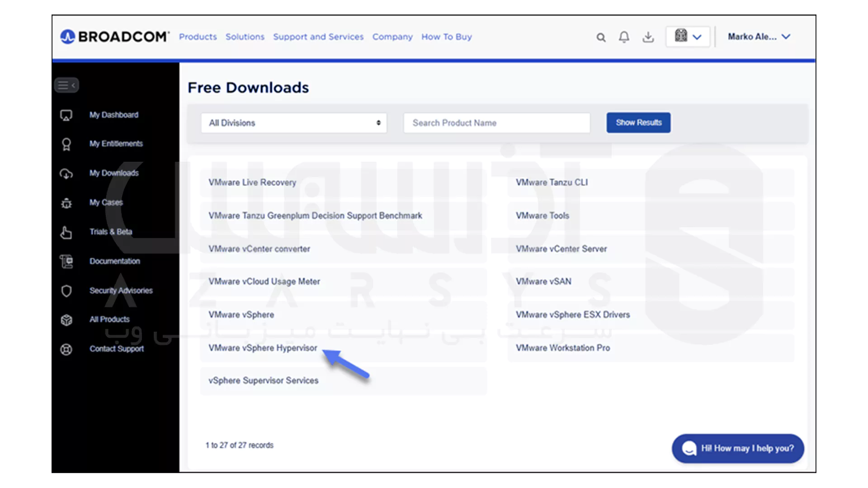Viewport: 868px width, 488px height.
Task: Click the Show Results button
Action: pyautogui.click(x=638, y=122)
